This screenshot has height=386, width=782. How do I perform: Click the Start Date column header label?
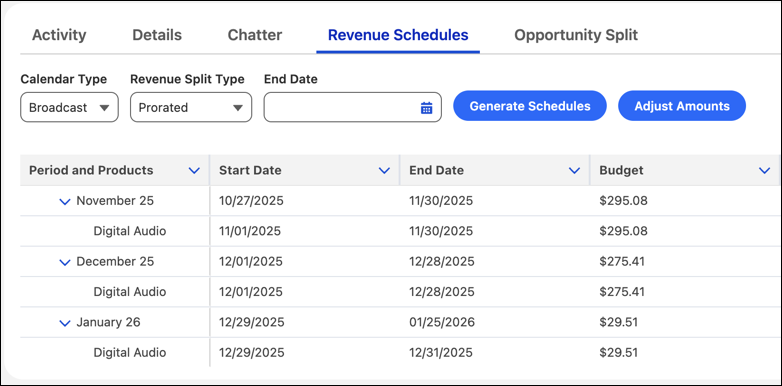tap(250, 171)
